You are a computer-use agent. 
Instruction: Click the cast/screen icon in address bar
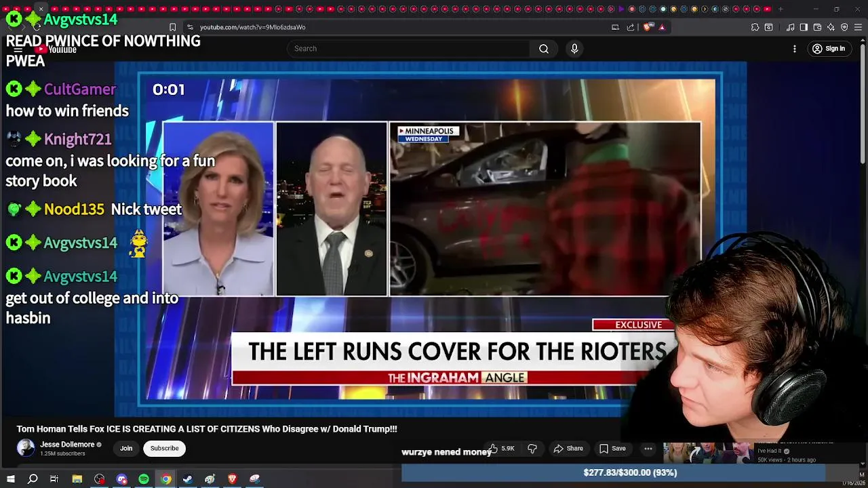coord(615,27)
